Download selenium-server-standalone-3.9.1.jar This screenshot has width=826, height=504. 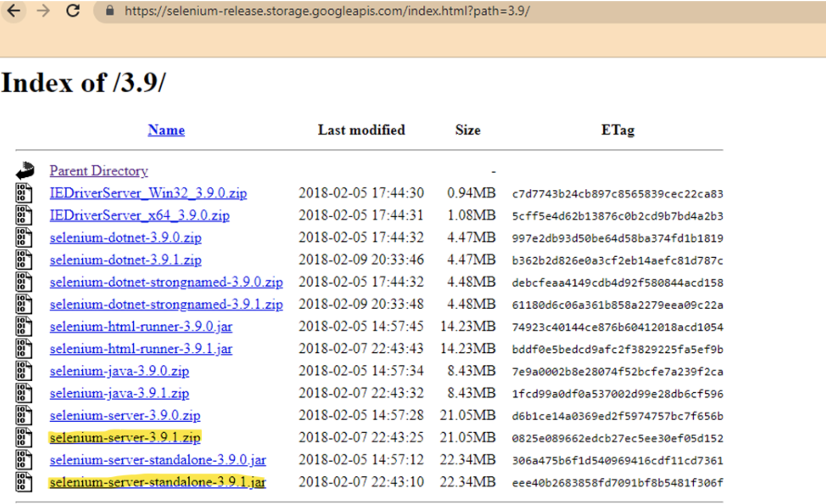157,482
